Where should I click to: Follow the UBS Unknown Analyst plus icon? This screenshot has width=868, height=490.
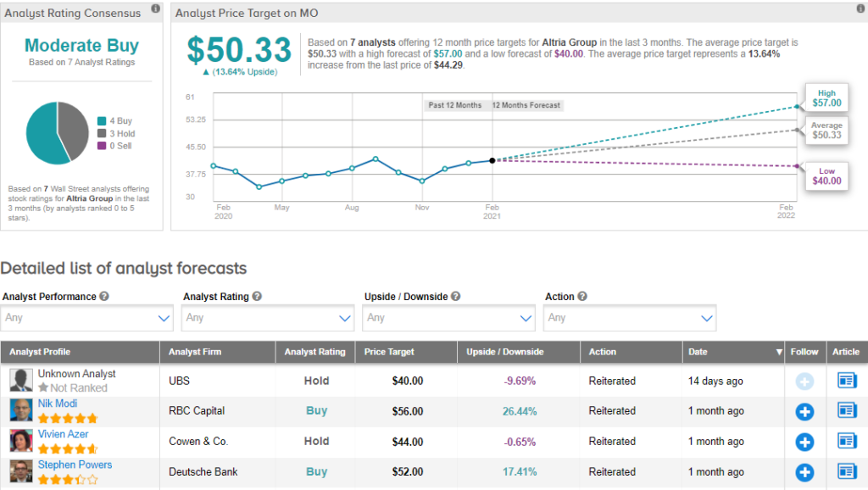804,381
